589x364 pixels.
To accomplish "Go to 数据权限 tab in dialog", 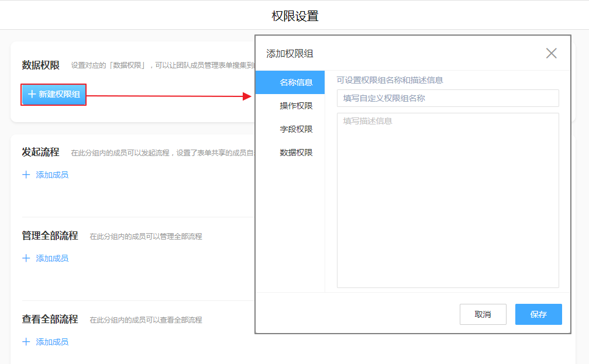I will (x=296, y=152).
